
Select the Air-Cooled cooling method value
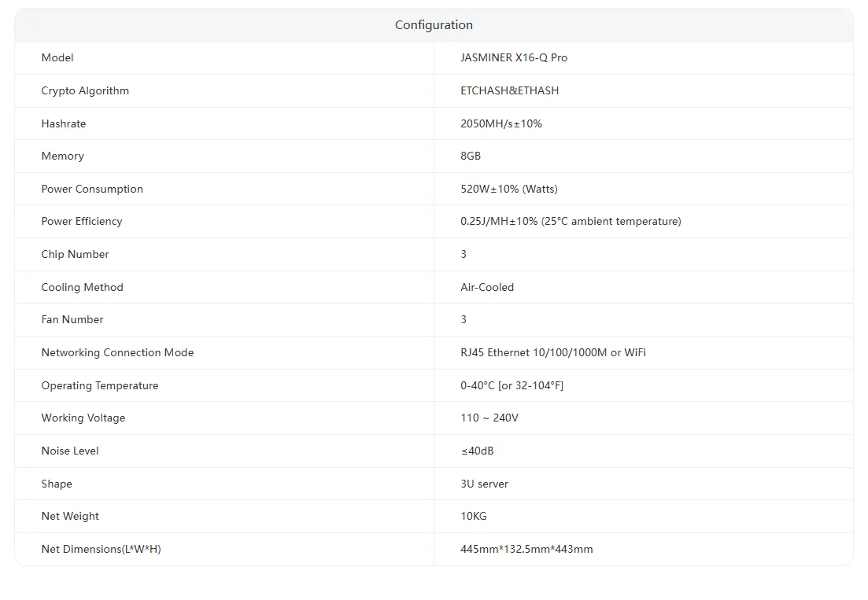point(486,287)
